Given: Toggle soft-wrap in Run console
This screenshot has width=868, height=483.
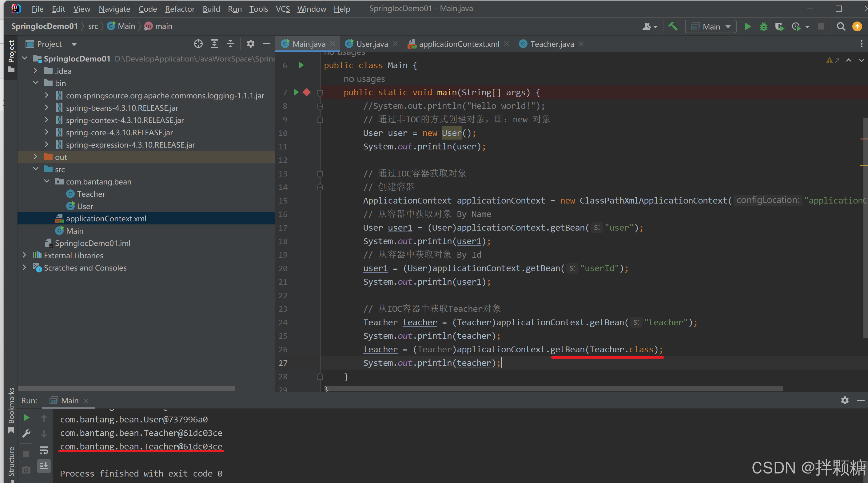Looking at the screenshot, I should [44, 450].
